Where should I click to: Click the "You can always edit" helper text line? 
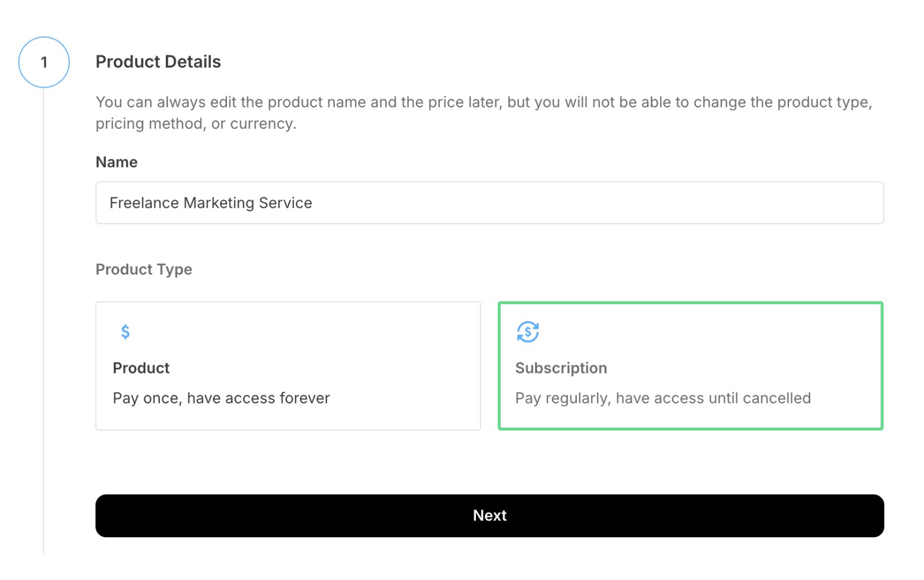[483, 102]
